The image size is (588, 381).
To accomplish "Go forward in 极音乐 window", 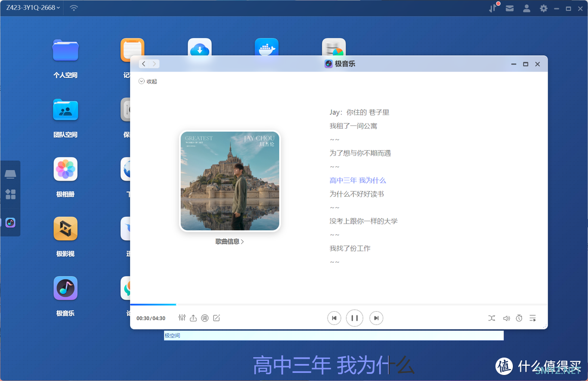I will coord(154,64).
